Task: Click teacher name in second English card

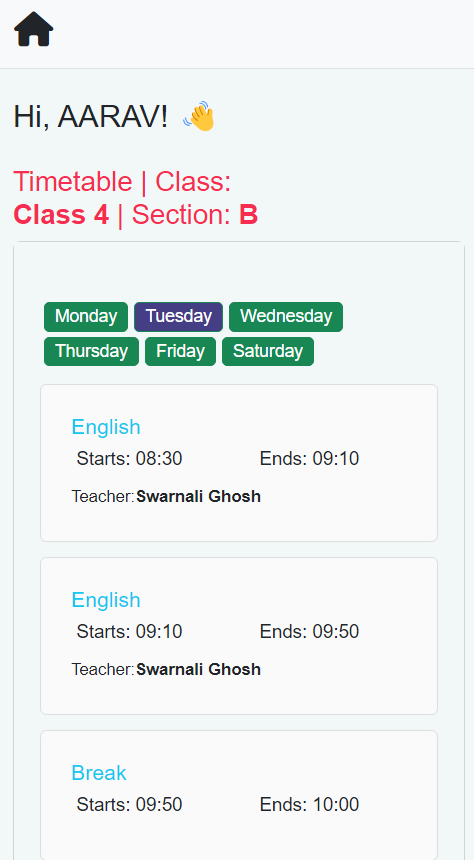Action: 199,669
